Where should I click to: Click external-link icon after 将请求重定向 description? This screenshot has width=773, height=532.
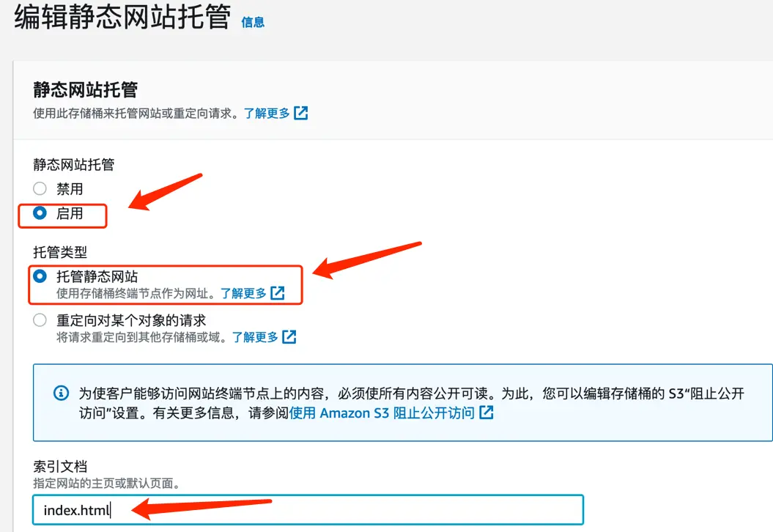point(289,337)
